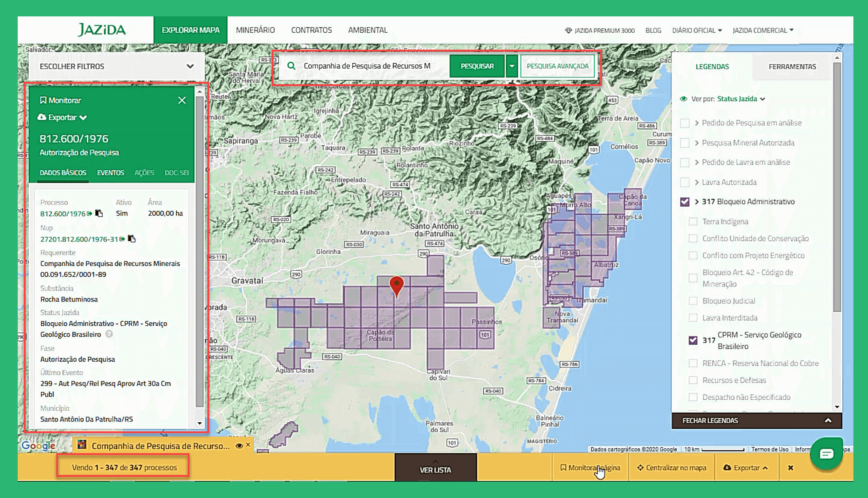Check Terra Indígena checkbox
Image resolution: width=868 pixels, height=498 pixels.
(694, 221)
